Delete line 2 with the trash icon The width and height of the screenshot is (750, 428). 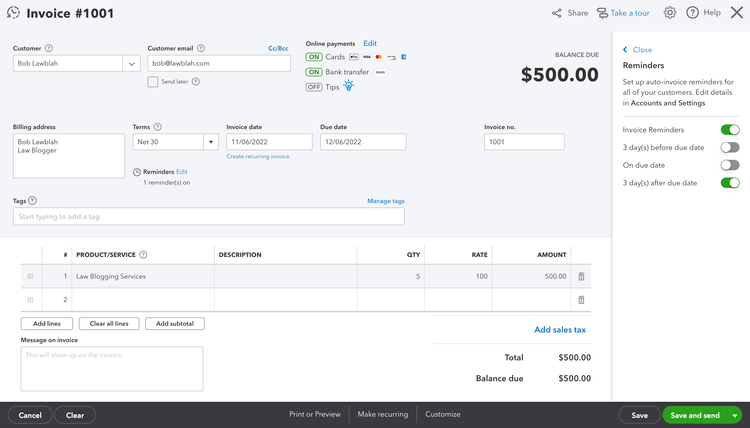point(581,300)
